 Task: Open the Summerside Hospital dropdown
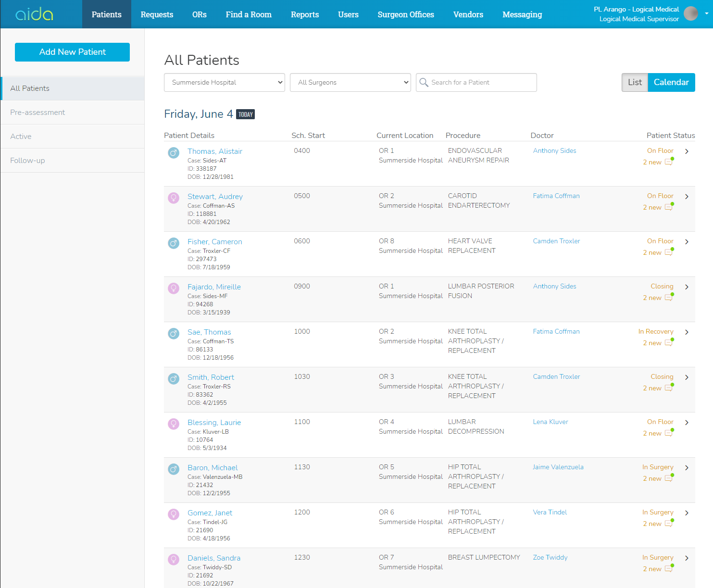coord(225,82)
